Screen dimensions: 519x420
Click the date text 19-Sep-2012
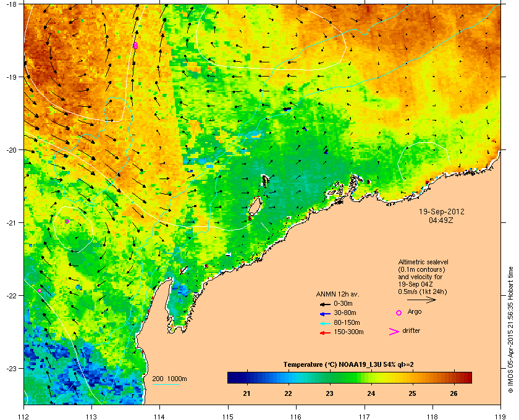point(442,211)
